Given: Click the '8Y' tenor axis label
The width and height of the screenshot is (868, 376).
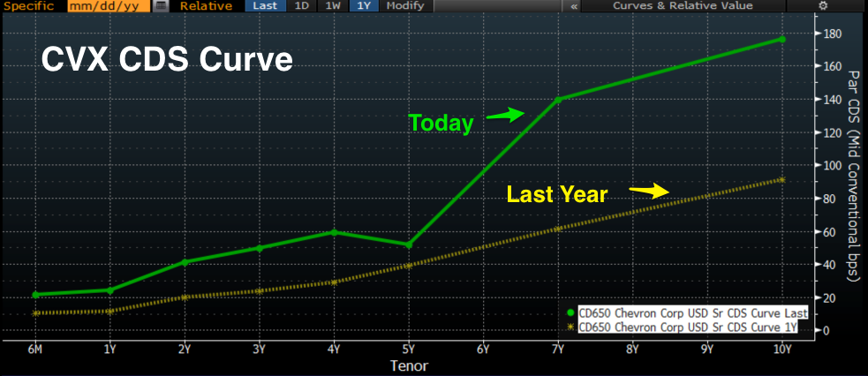Looking at the screenshot, I should 633,350.
